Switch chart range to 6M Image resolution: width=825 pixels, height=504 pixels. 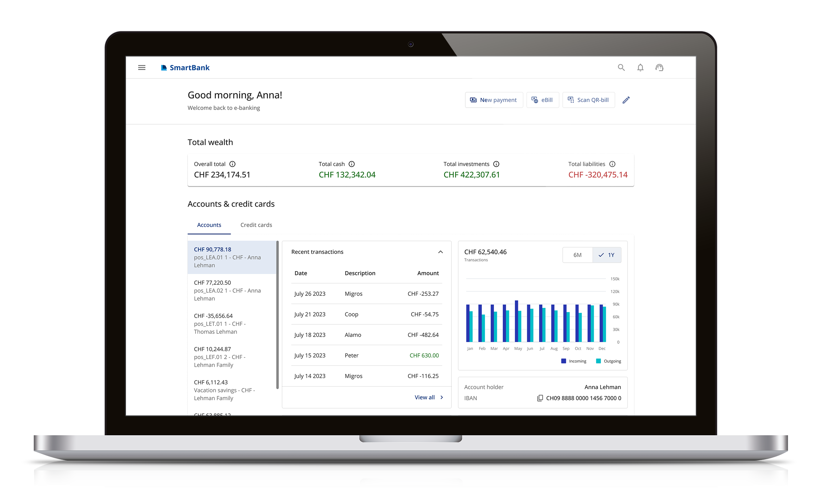[578, 255]
